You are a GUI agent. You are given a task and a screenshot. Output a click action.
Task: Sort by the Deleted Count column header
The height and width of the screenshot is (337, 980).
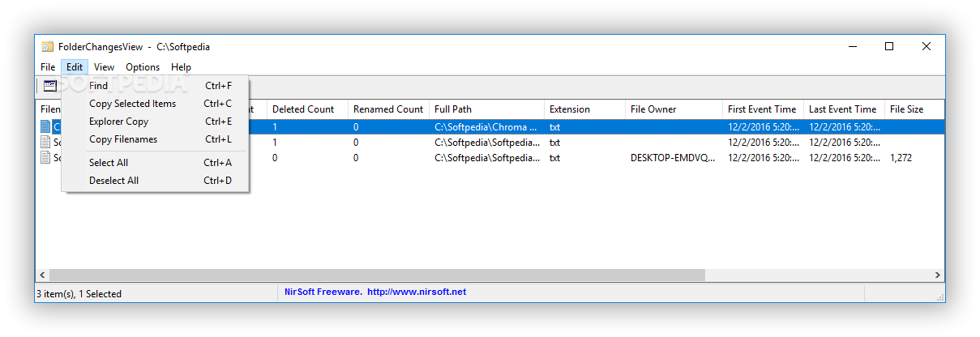(x=307, y=109)
